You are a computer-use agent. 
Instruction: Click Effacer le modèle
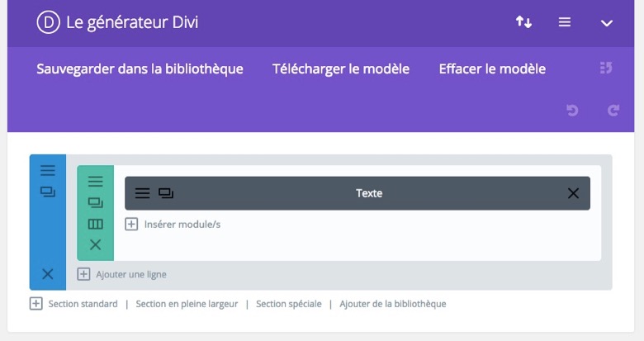point(492,69)
